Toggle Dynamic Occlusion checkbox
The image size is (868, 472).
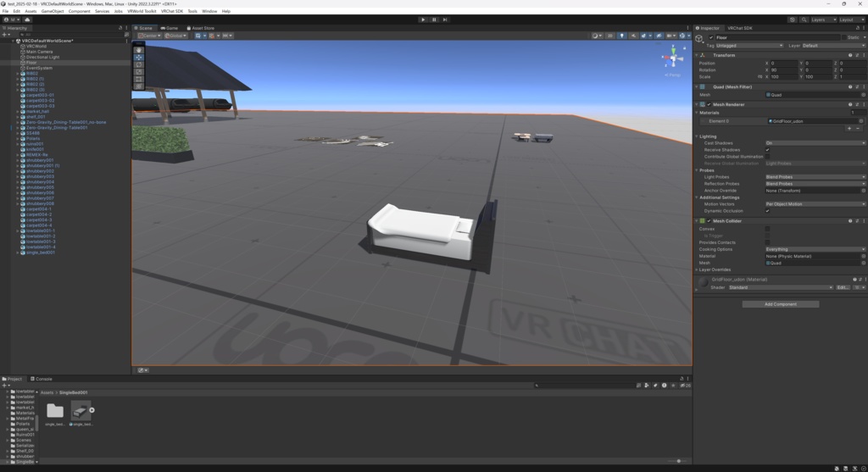coord(767,211)
